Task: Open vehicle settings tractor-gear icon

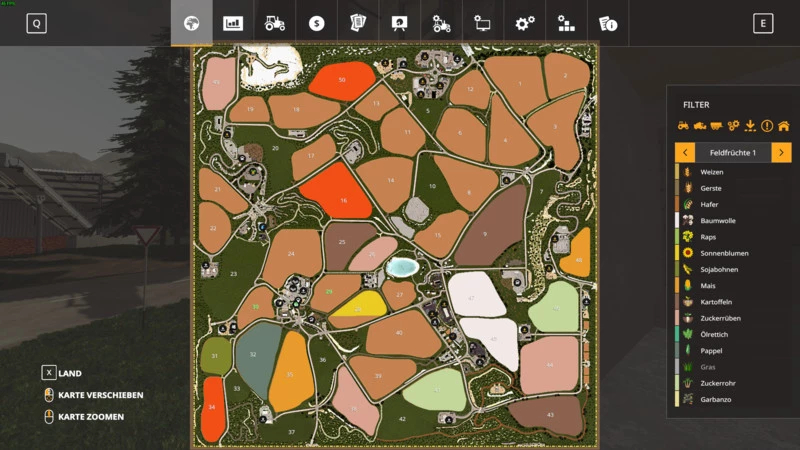Action: (x=441, y=23)
